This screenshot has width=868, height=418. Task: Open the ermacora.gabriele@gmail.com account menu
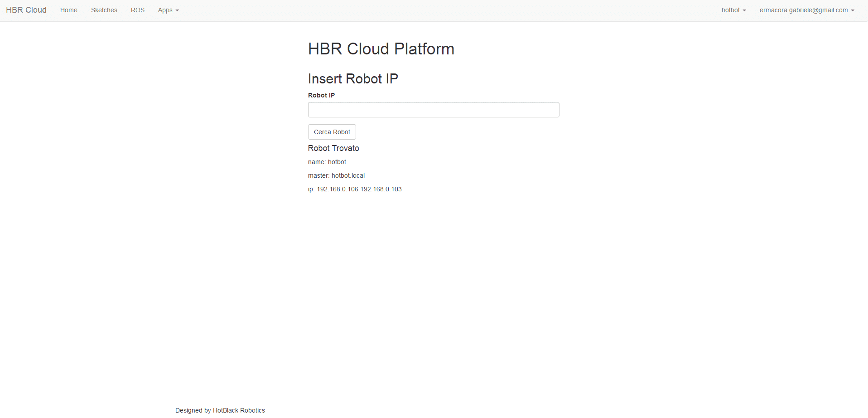click(804, 10)
